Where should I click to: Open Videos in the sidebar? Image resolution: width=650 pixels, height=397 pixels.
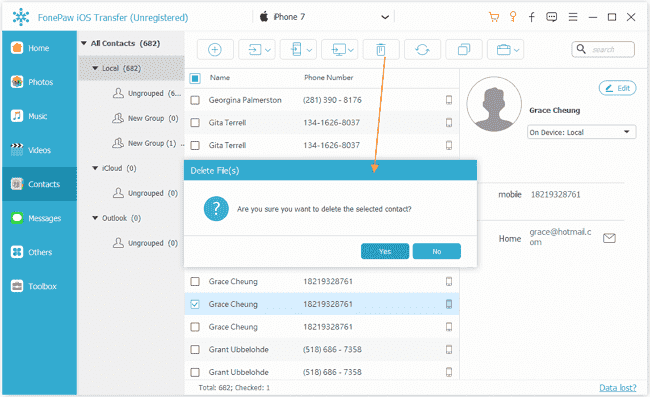click(x=39, y=150)
